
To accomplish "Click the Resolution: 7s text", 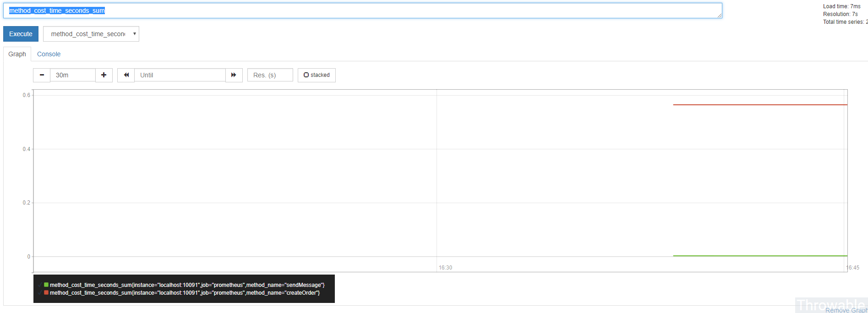I will [x=840, y=14].
